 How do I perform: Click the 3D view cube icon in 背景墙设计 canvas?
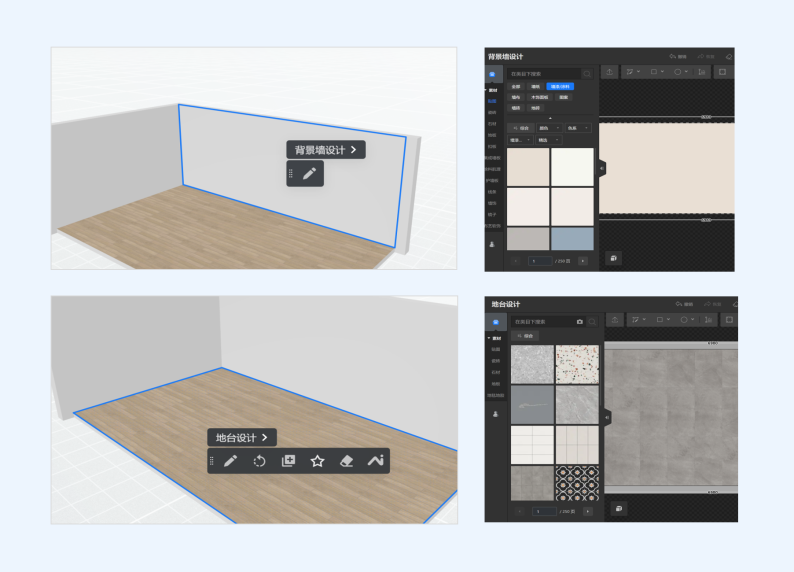(614, 258)
